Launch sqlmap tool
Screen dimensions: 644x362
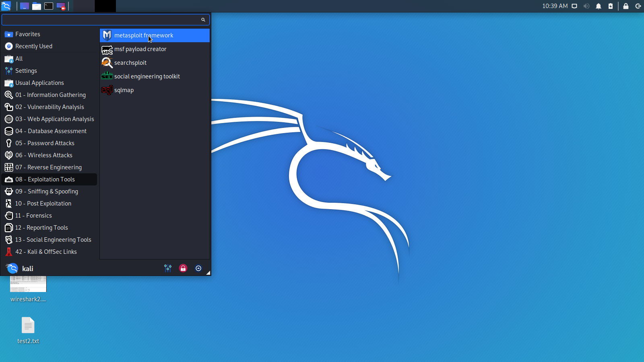(155, 90)
